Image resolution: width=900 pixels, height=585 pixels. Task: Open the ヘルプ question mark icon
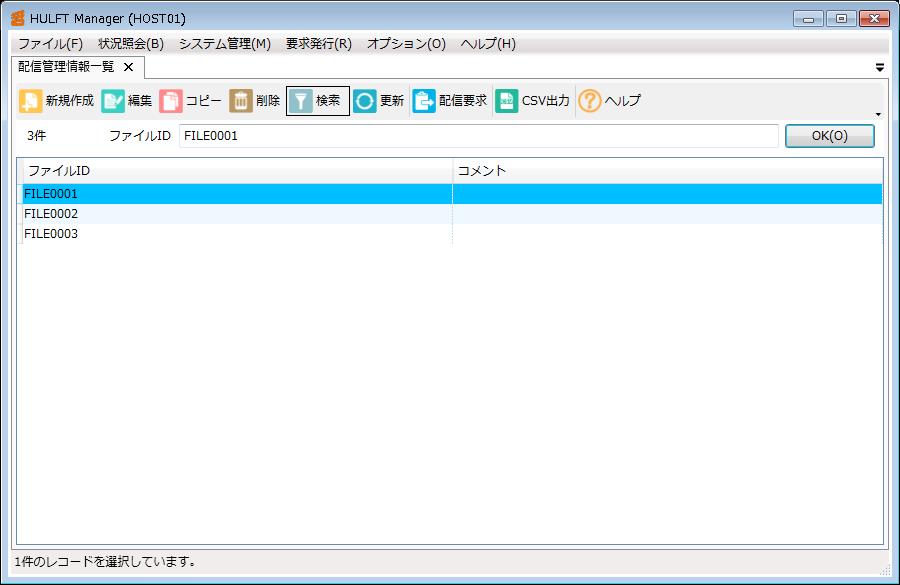[x=589, y=101]
